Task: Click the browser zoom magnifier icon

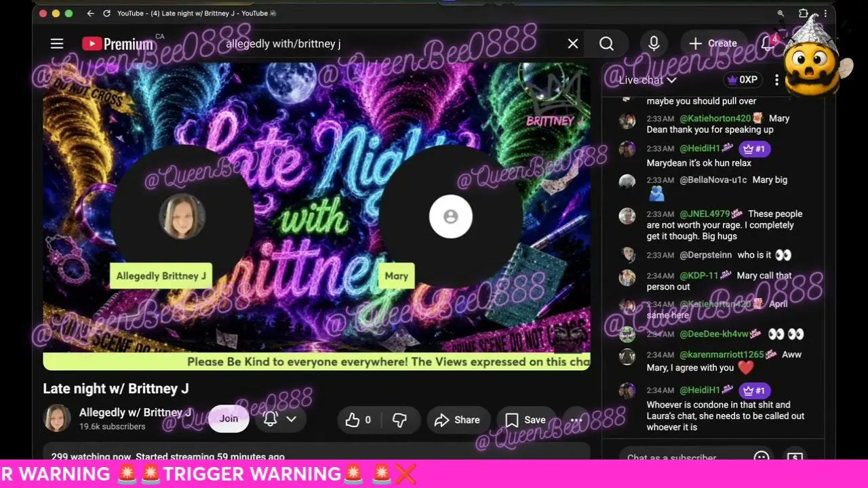Action: (x=781, y=13)
